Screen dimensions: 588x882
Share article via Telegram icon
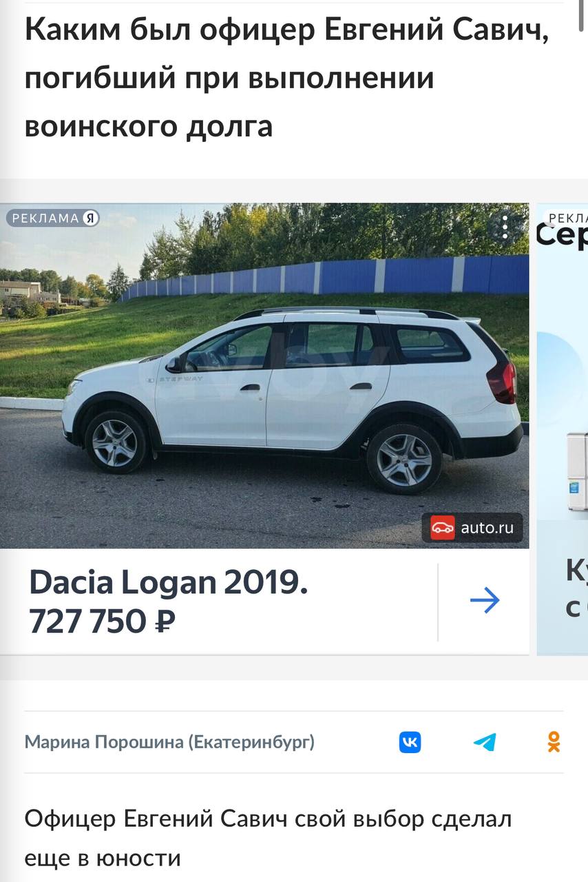(485, 742)
